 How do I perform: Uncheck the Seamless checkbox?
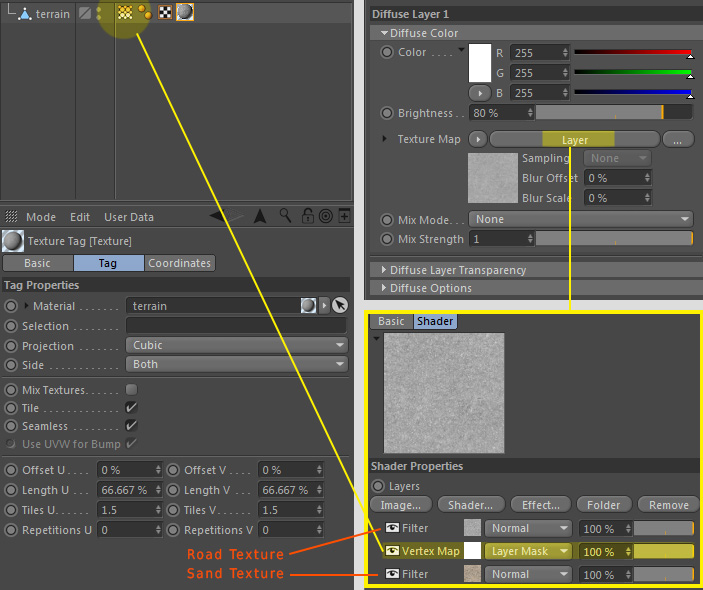point(131,426)
